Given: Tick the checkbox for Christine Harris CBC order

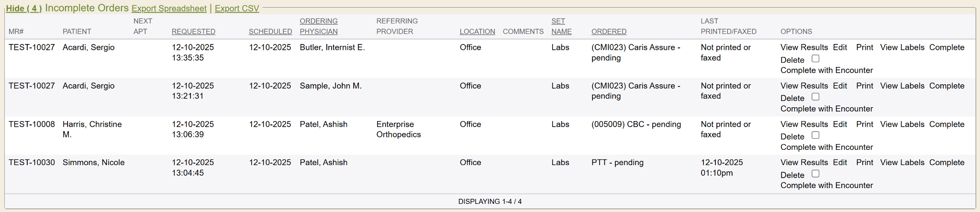Looking at the screenshot, I should [x=815, y=135].
